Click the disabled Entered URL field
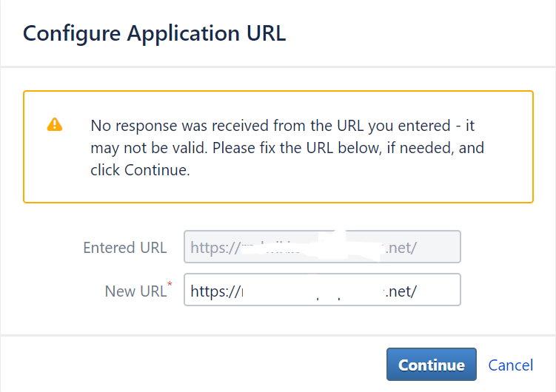This screenshot has width=556, height=392. click(x=322, y=247)
